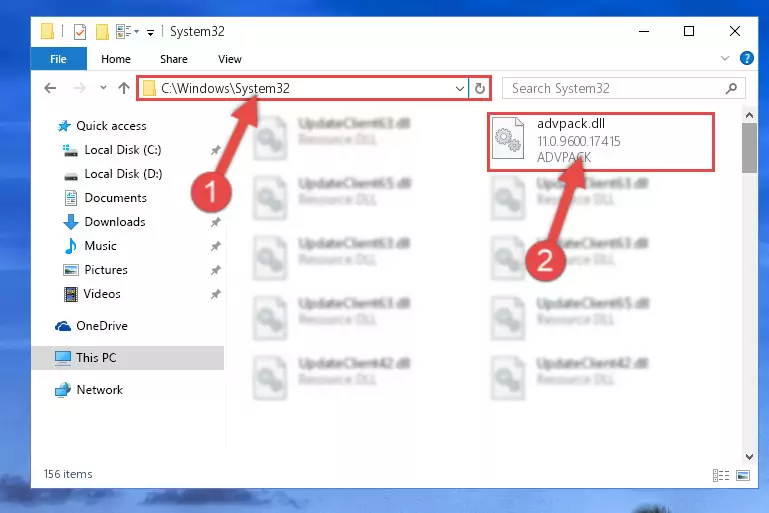
Task: Minimize the System32 window
Action: coord(644,31)
